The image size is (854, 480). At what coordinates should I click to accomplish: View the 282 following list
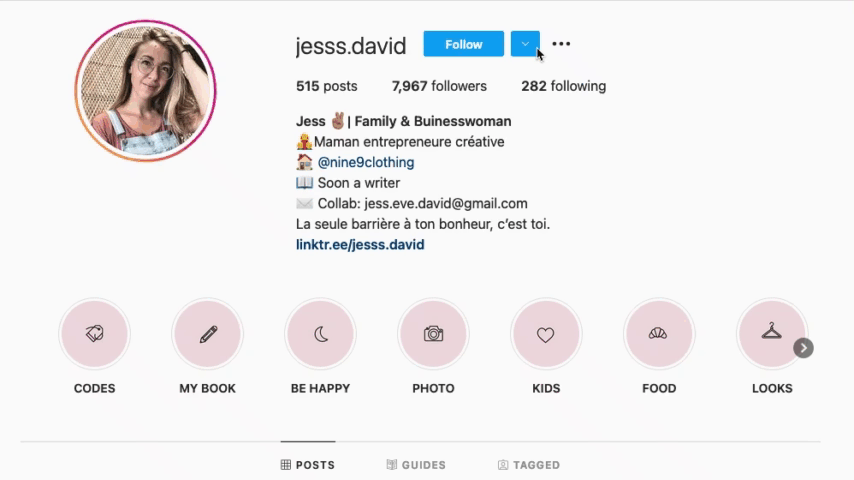click(564, 86)
